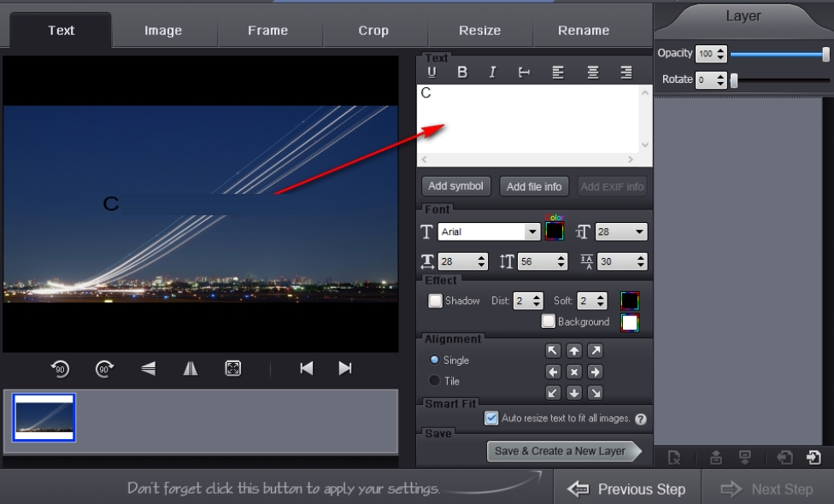Go to the last image
Viewport: 834px width, 504px height.
[345, 368]
